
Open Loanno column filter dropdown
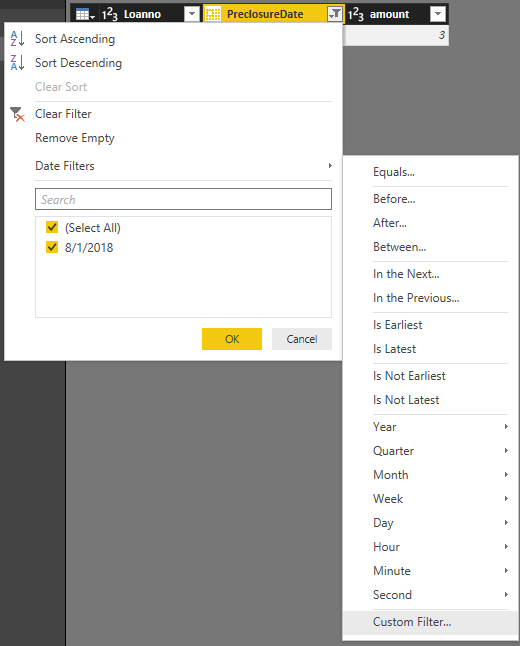click(192, 14)
